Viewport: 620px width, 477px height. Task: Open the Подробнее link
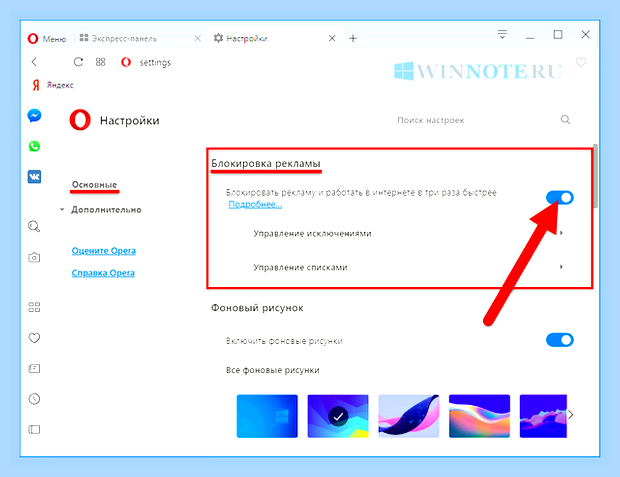[255, 204]
